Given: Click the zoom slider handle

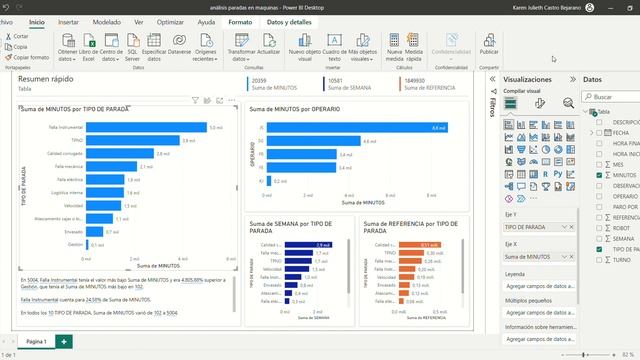Looking at the screenshot, I should point(584,355).
